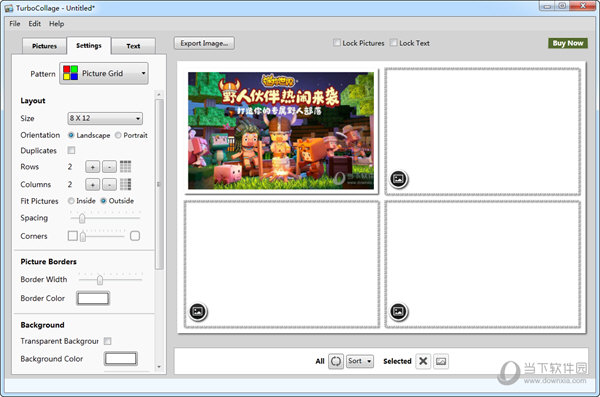Open the Pattern dropdown
The width and height of the screenshot is (600, 397).
click(104, 73)
